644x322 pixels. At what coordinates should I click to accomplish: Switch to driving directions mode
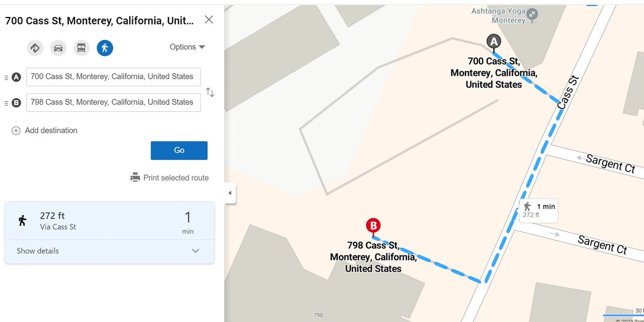tap(58, 48)
